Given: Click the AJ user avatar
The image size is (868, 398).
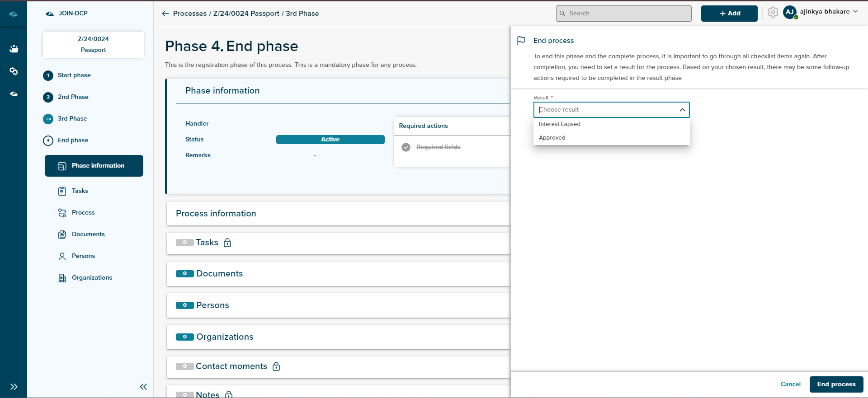Looking at the screenshot, I should [790, 13].
